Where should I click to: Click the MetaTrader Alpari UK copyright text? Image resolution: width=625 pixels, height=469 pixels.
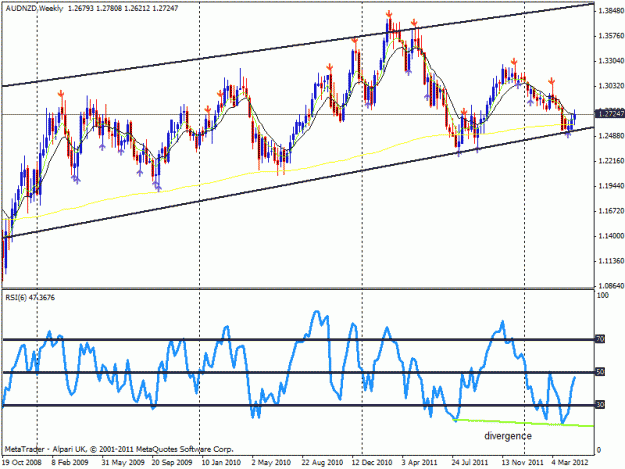(x=119, y=449)
